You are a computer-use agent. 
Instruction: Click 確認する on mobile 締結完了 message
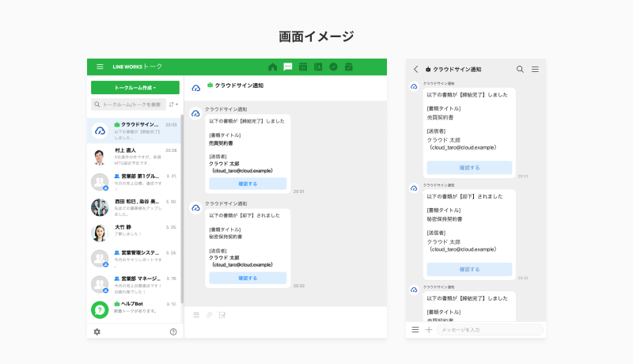469,168
